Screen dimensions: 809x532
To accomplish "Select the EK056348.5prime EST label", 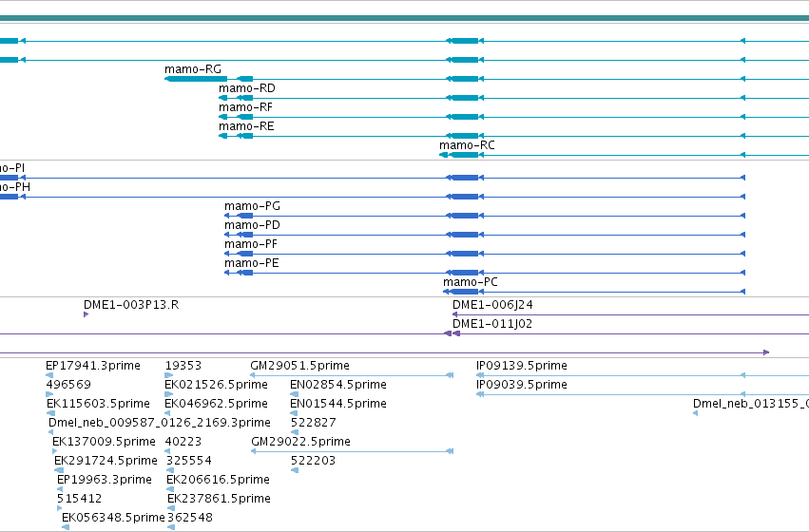I will [x=113, y=518].
